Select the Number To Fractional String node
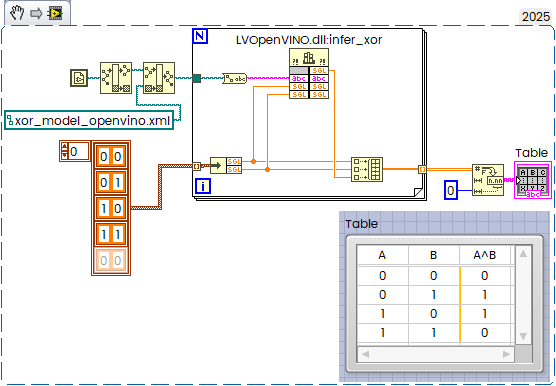556x386 pixels. pyautogui.click(x=488, y=180)
